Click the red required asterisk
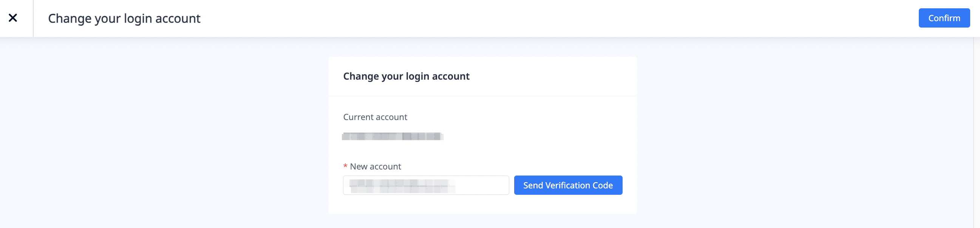 coord(345,166)
